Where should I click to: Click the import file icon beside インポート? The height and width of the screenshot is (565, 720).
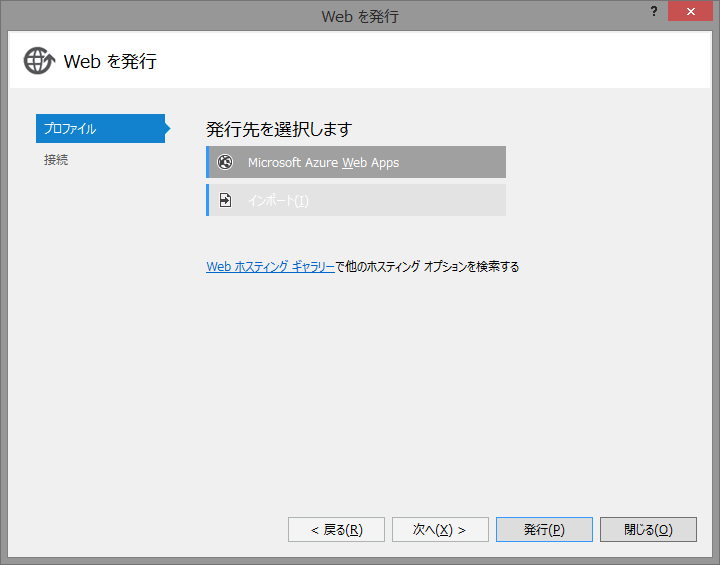pos(225,200)
